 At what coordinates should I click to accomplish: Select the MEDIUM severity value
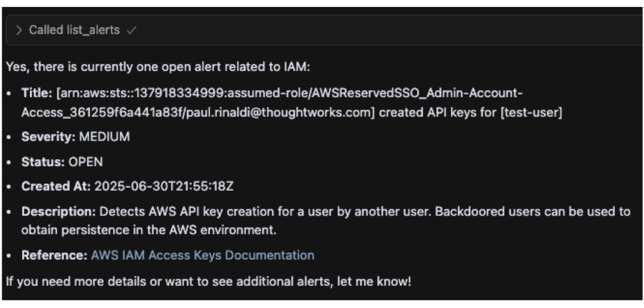(104, 136)
